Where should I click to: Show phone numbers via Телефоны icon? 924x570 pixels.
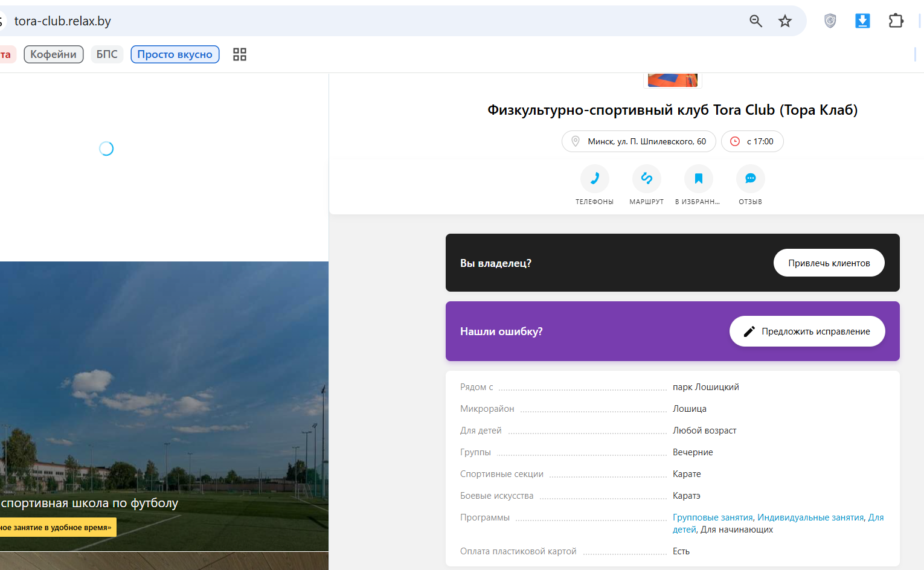coord(595,179)
